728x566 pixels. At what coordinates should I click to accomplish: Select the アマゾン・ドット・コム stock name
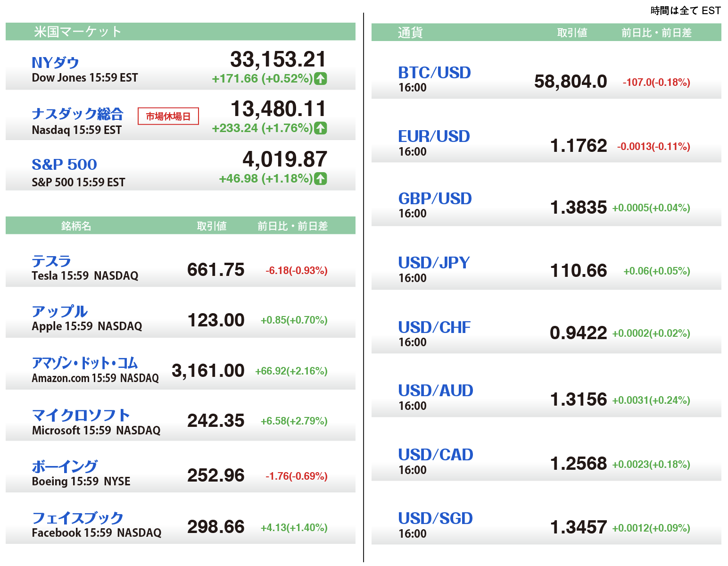click(85, 363)
